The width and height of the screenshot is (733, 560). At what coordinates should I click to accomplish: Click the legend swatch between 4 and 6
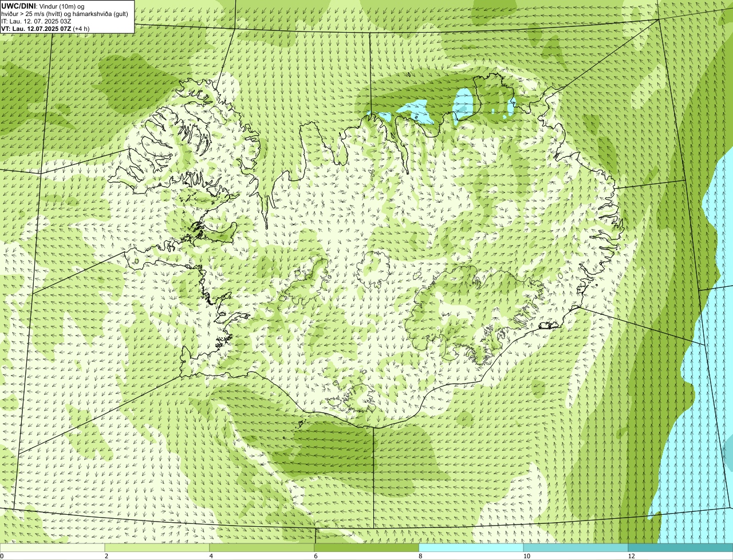coord(262,548)
